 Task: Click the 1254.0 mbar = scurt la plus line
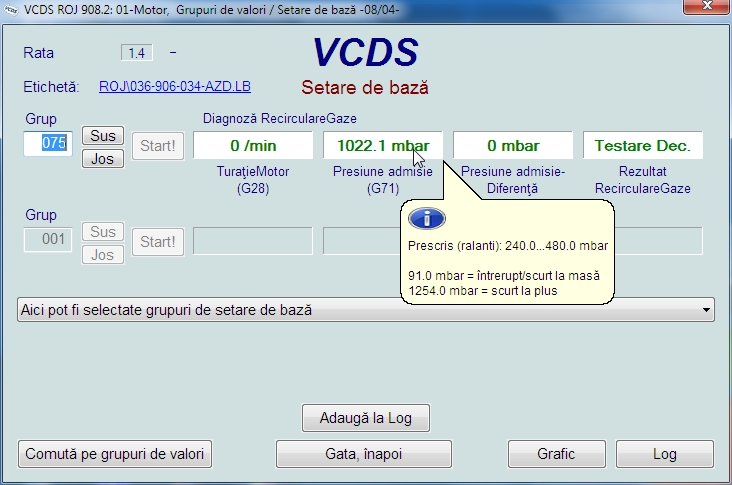(x=483, y=291)
